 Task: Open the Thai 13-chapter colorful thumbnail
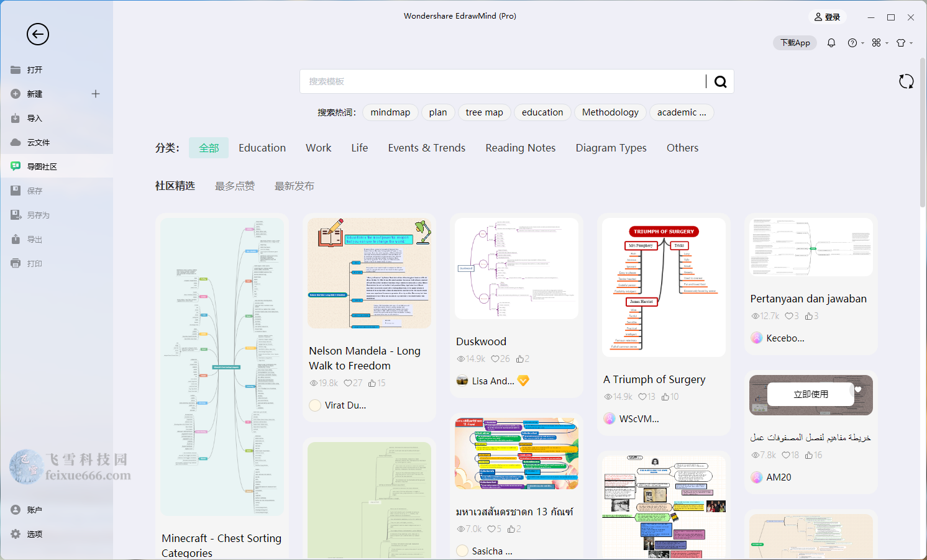tap(516, 453)
